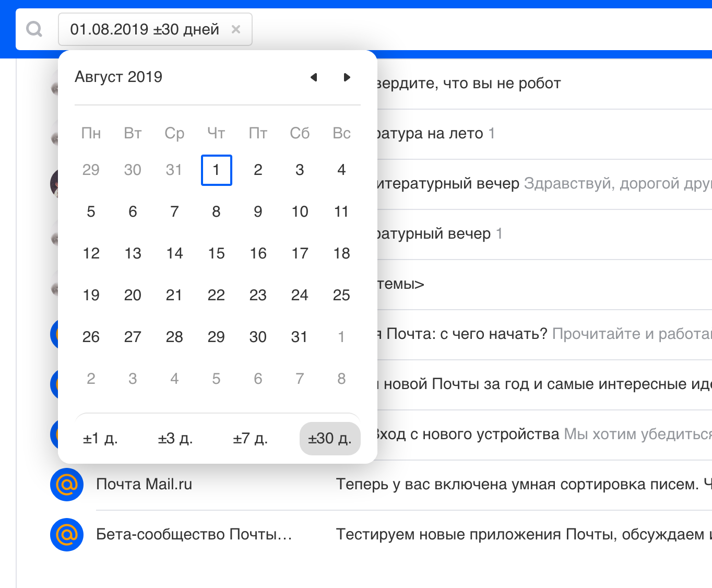Viewport: 712px width, 588px height.
Task: Choose August 23 in the calendar
Action: coord(258,296)
